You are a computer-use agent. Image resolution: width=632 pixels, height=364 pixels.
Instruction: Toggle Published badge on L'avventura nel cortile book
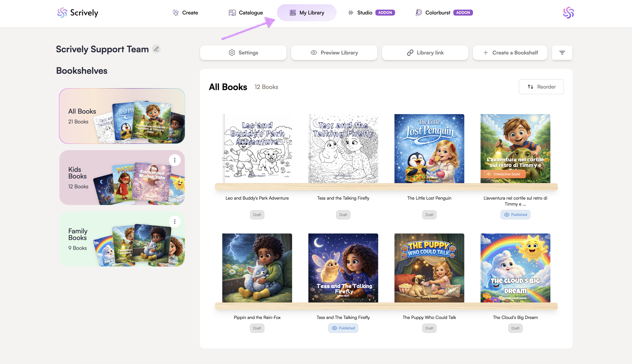tap(515, 214)
